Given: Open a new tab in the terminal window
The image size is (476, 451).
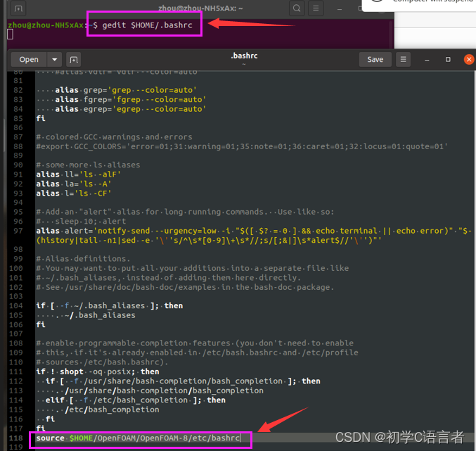Looking at the screenshot, I should point(18,8).
